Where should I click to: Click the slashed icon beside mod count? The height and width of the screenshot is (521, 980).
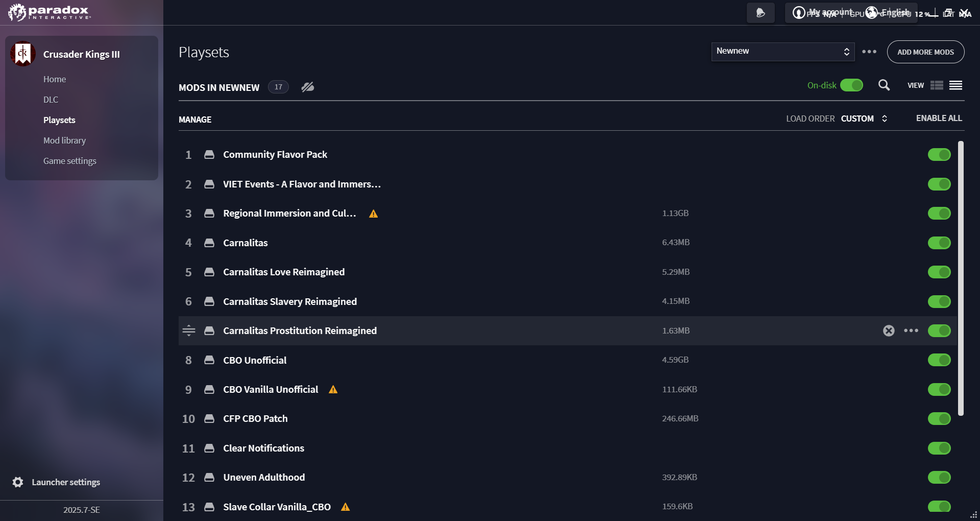pos(308,87)
